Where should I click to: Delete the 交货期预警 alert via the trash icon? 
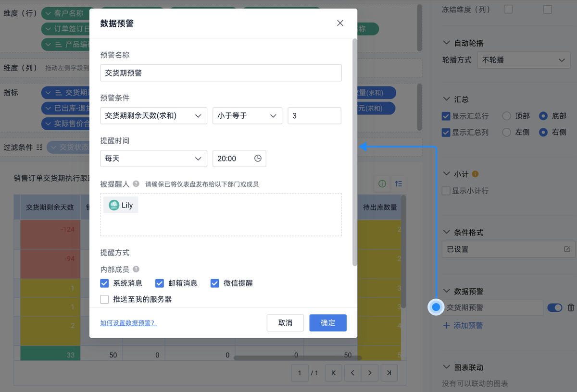tap(571, 307)
